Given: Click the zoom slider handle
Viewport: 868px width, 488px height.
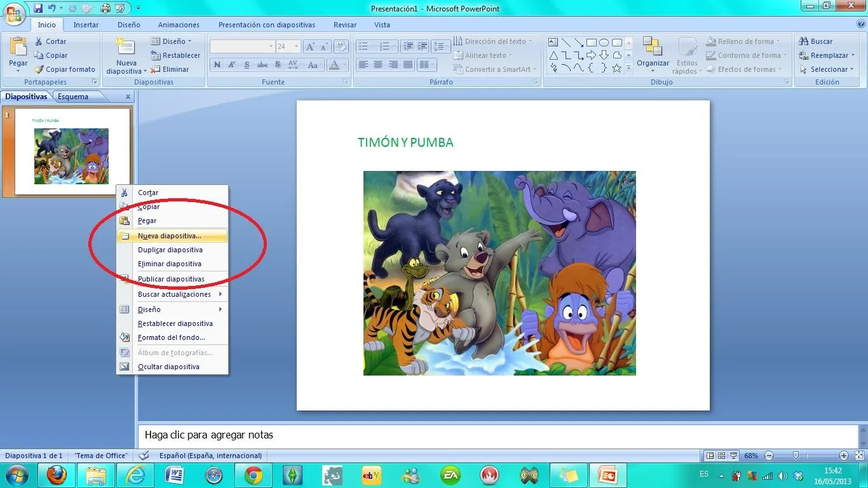Looking at the screenshot, I should (x=796, y=456).
